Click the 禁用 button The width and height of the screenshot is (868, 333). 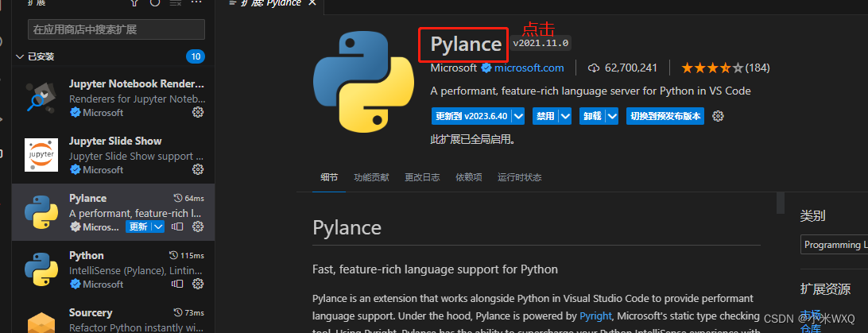tap(546, 116)
